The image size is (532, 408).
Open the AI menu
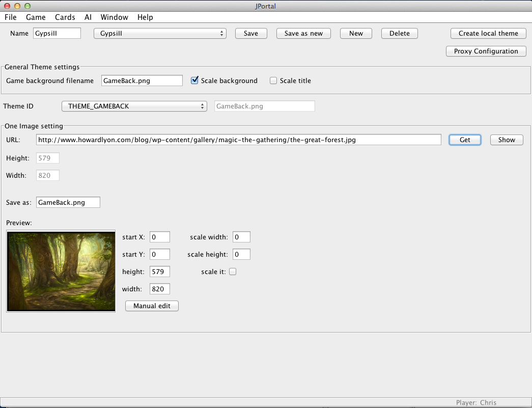coord(88,17)
